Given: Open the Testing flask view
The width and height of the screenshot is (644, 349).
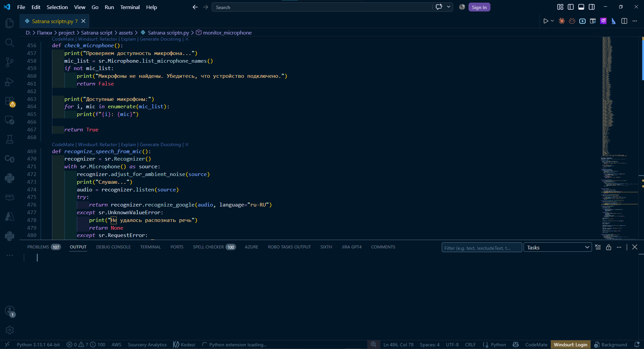Looking at the screenshot, I should tap(10, 139).
